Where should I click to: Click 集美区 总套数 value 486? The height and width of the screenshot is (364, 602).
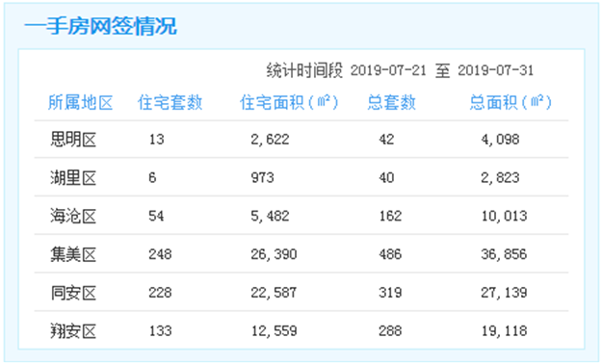[390, 254]
